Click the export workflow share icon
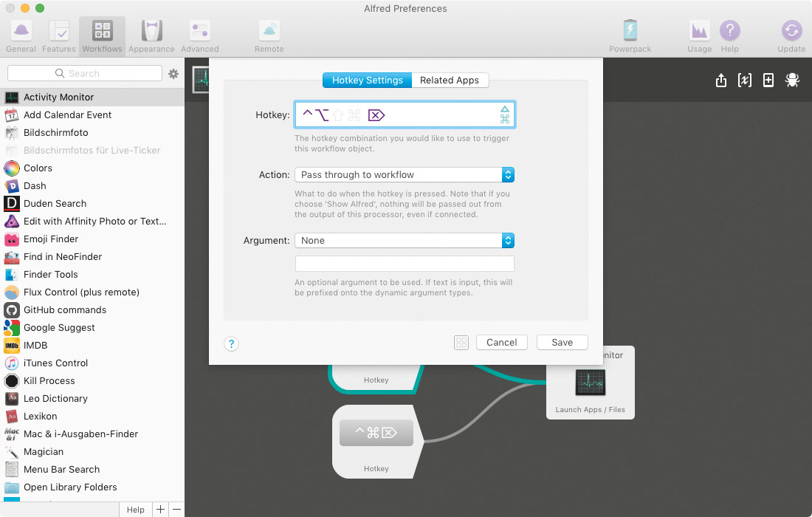This screenshot has height=517, width=812. 721,81
